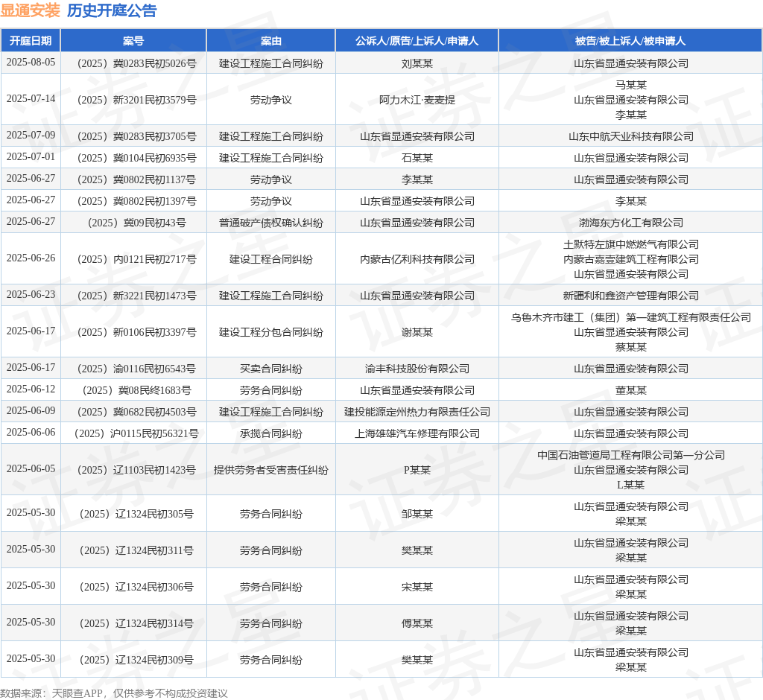Click the 被告/被上诉人/被申请人 column header
This screenshot has width=763, height=700.
[630, 41]
